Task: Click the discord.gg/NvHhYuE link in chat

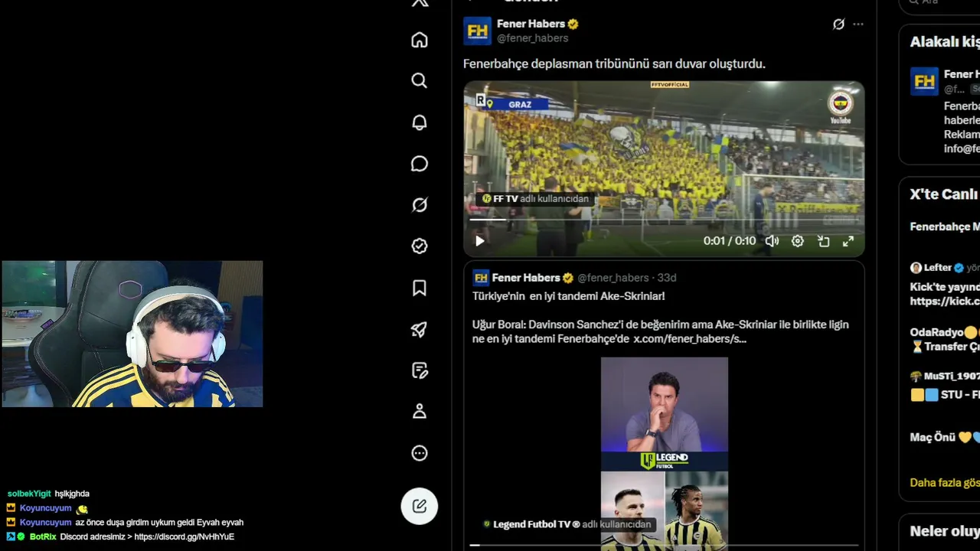Action: tap(185, 537)
